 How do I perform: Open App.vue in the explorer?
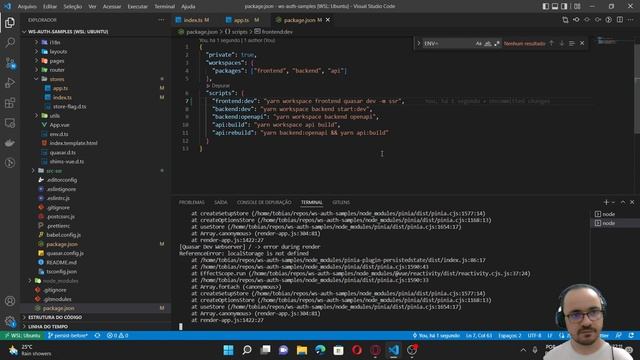pos(60,125)
